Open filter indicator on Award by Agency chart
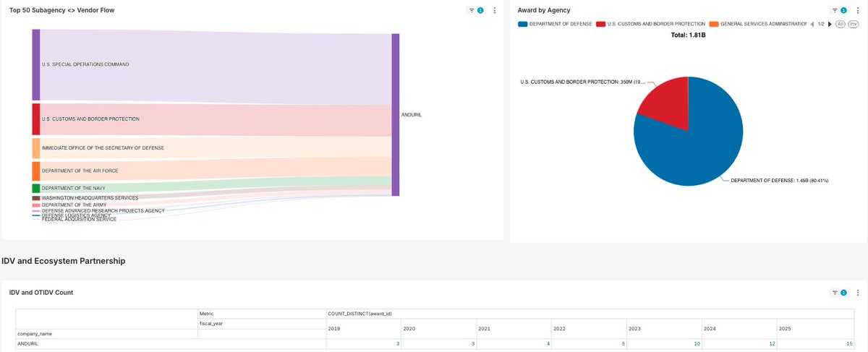The height and width of the screenshot is (352, 868). click(839, 11)
